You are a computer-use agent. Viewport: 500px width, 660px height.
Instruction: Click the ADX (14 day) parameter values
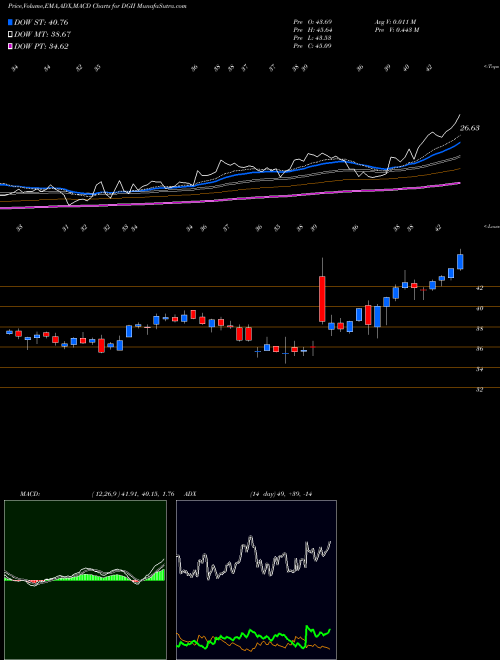283,494
